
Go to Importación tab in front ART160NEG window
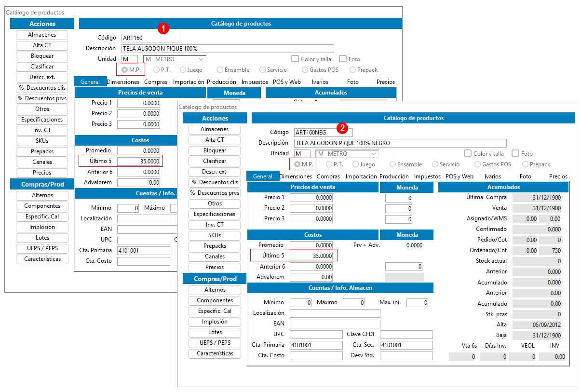361,176
